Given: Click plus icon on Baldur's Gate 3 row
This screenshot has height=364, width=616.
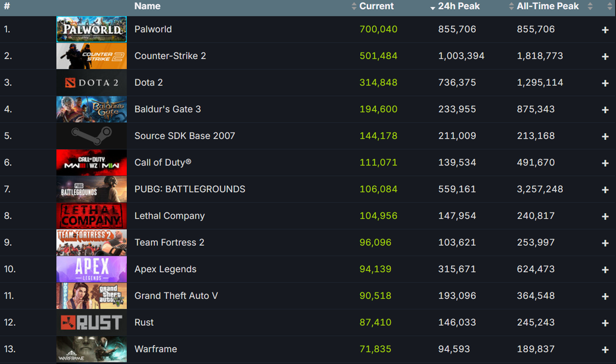Looking at the screenshot, I should coord(605,110).
